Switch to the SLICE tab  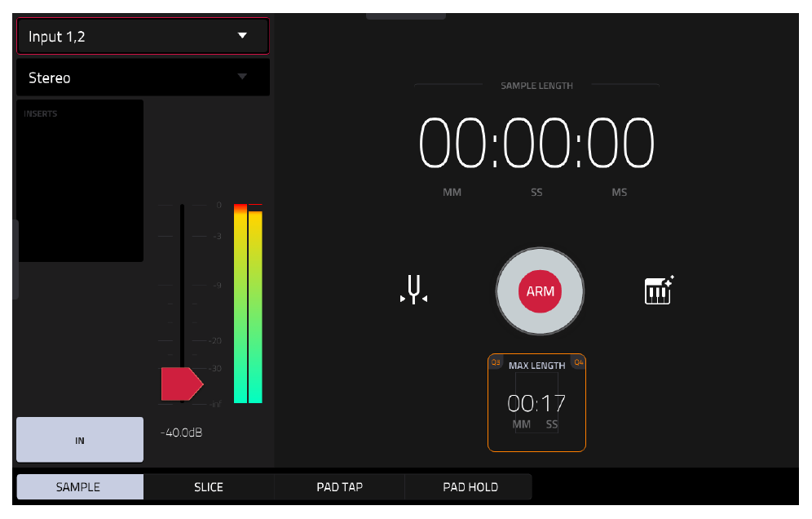click(209, 487)
